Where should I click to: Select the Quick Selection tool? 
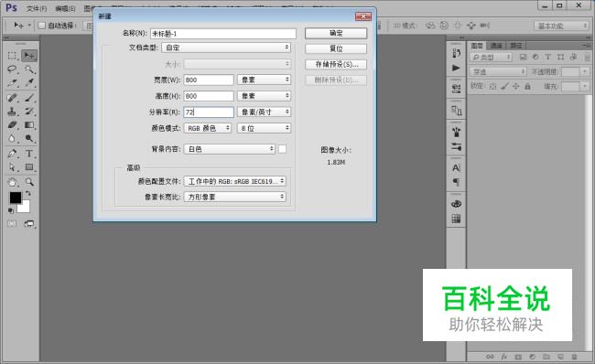[x=29, y=70]
